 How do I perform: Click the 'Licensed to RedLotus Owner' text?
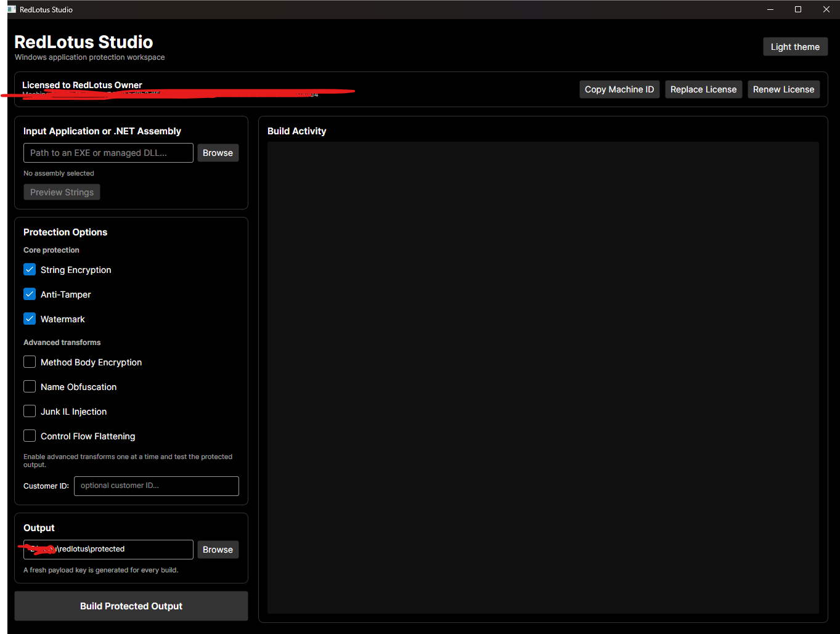click(82, 85)
